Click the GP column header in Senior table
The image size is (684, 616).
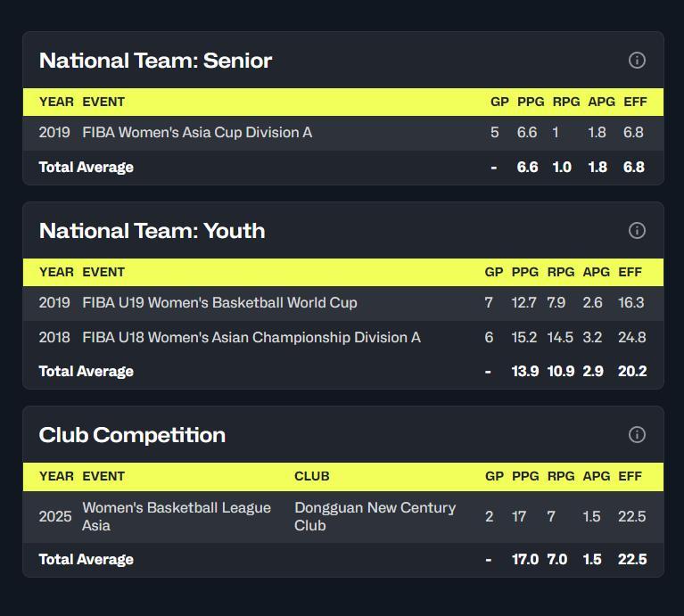point(499,102)
